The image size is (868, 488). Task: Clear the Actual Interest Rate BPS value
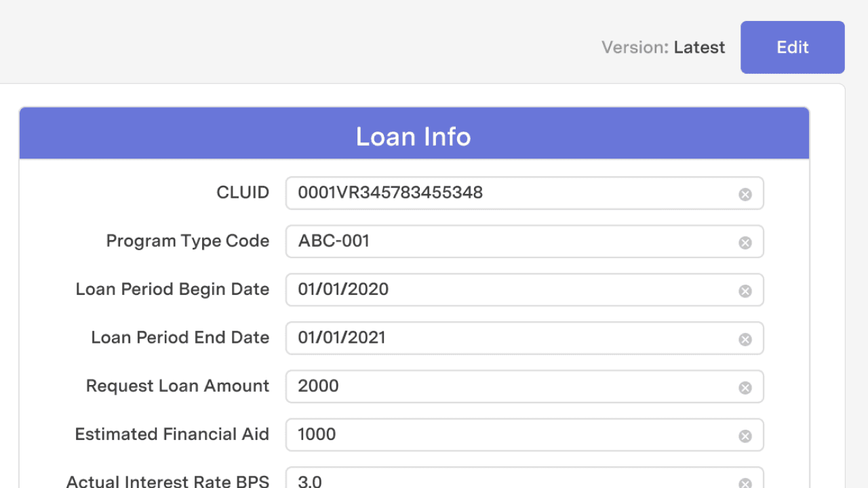745,483
